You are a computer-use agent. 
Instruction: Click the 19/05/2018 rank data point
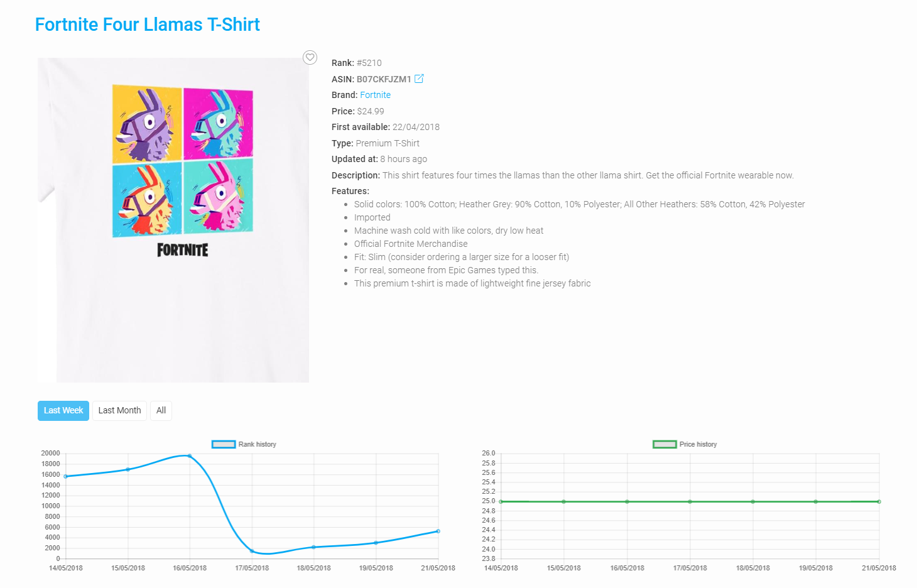click(376, 543)
